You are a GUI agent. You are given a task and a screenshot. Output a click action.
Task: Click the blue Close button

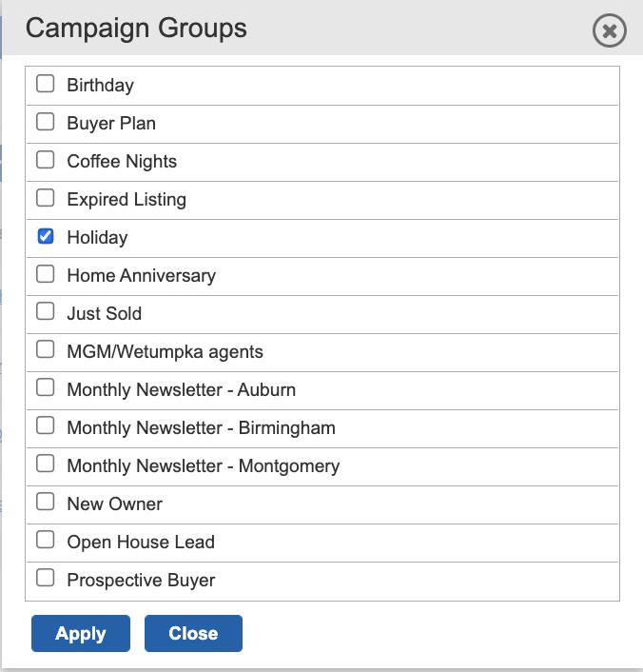point(193,633)
